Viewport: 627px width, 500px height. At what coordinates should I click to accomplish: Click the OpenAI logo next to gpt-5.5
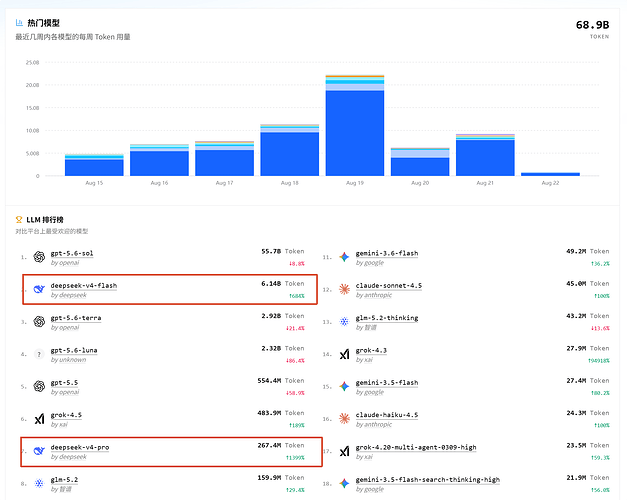click(x=39, y=386)
